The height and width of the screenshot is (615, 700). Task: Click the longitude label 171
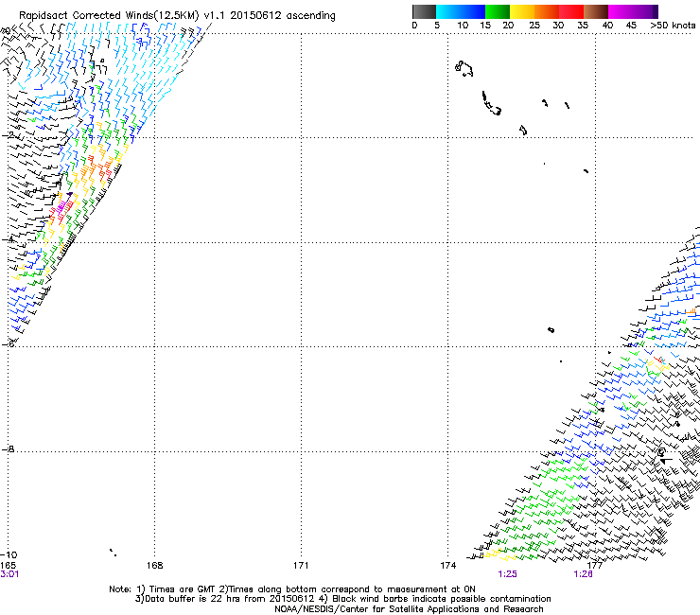(301, 566)
